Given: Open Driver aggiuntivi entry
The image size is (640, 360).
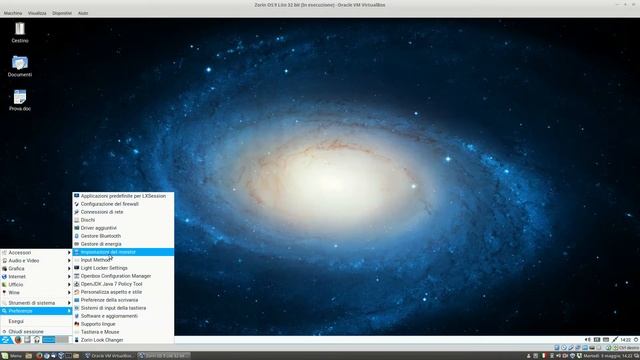Looking at the screenshot, I should 123,228.
